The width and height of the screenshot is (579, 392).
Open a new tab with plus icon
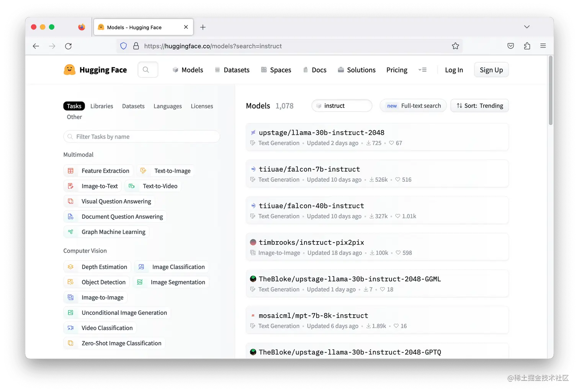point(203,27)
